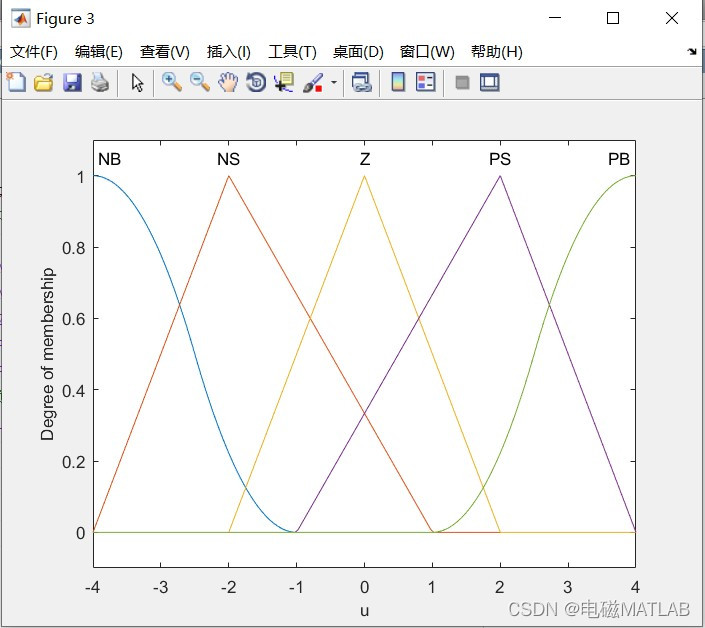
Task: Click the -2 x-axis tick label
Action: [228, 587]
